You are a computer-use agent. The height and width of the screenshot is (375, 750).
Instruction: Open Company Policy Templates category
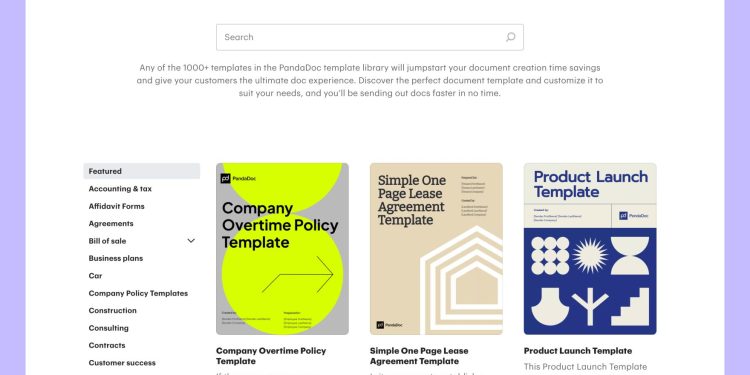point(138,293)
